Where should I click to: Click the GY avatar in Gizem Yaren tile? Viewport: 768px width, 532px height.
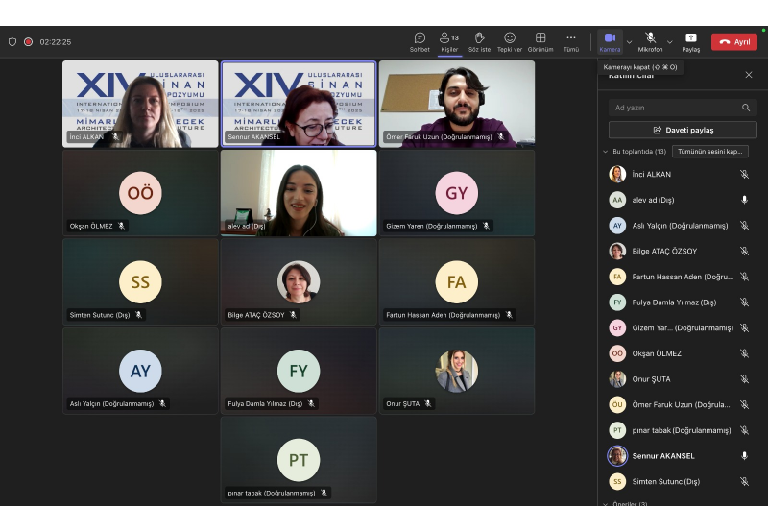(457, 192)
